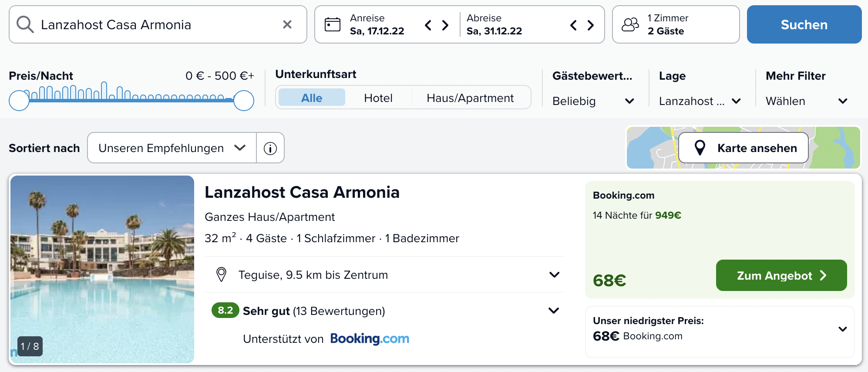Select the Alle accommodation type

(312, 98)
